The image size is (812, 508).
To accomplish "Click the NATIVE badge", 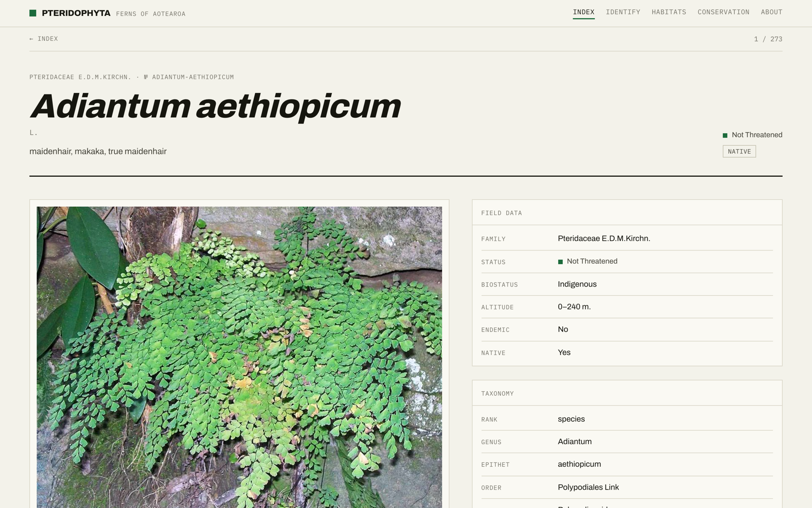I will pyautogui.click(x=739, y=151).
